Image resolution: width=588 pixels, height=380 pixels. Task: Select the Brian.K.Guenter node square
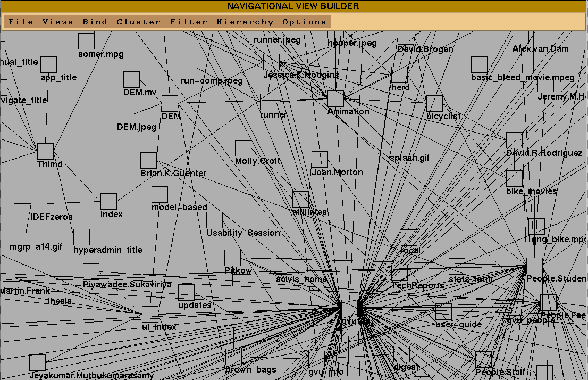coord(148,160)
